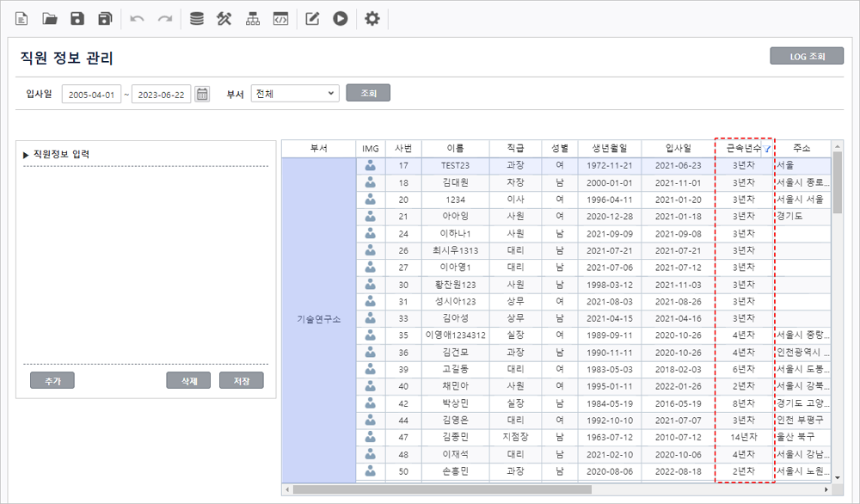The width and height of the screenshot is (860, 504).
Task: Click the hammer and wrench tools icon
Action: click(224, 19)
